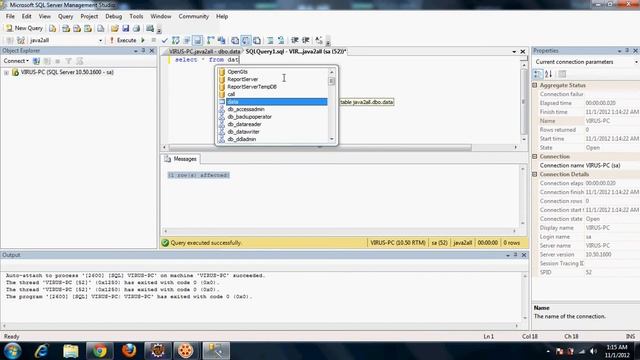Image resolution: width=640 pixels, height=360 pixels.
Task: Switch to the VIRUS-PC.java2all - dbo.data tab
Action: coord(204,51)
